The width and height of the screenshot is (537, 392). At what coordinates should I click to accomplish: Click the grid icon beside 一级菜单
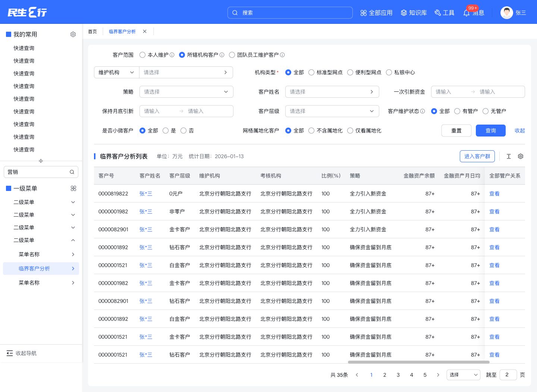point(73,188)
